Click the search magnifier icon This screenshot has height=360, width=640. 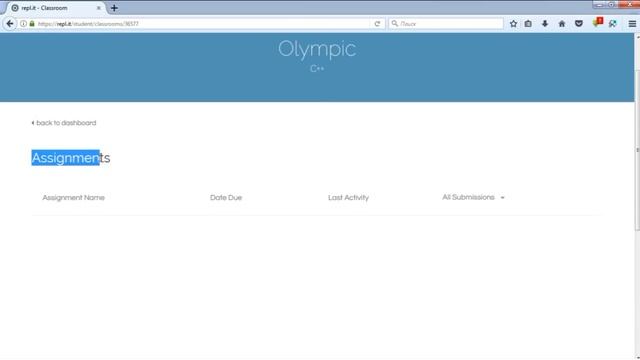[x=394, y=24]
